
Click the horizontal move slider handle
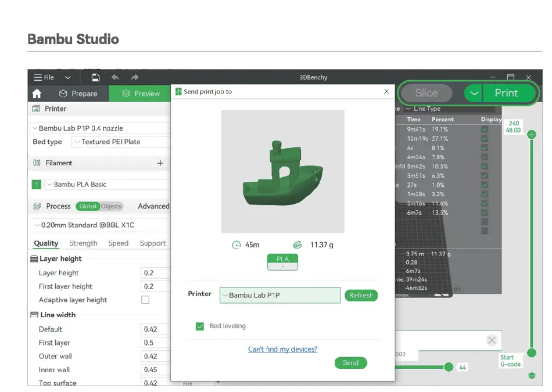click(449, 368)
